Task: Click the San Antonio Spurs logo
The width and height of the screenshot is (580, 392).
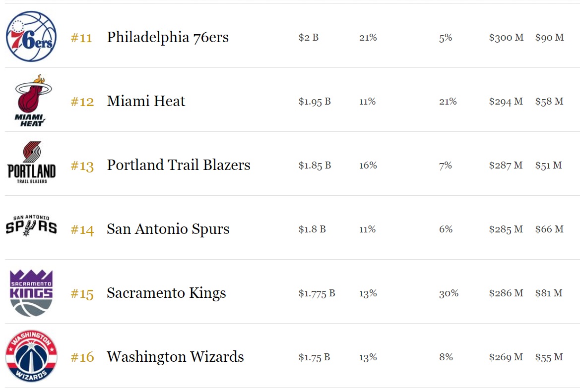Action: point(31,225)
